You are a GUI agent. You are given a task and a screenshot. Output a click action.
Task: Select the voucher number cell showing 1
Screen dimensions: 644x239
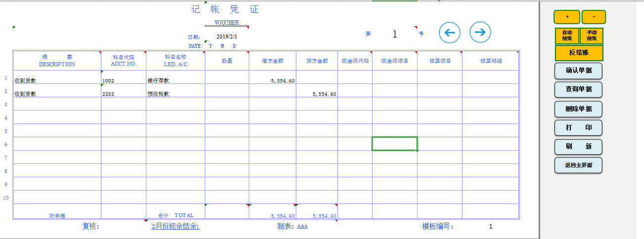[395, 34]
